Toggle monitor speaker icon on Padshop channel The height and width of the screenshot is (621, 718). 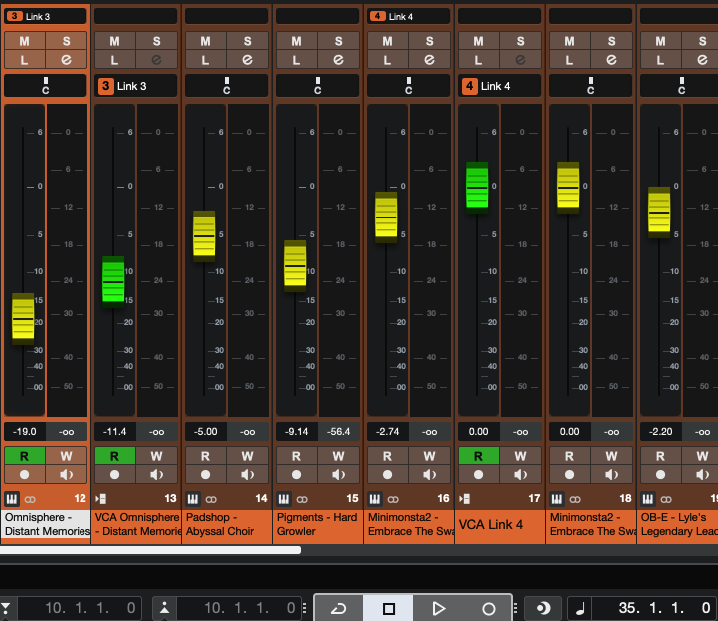[x=248, y=475]
